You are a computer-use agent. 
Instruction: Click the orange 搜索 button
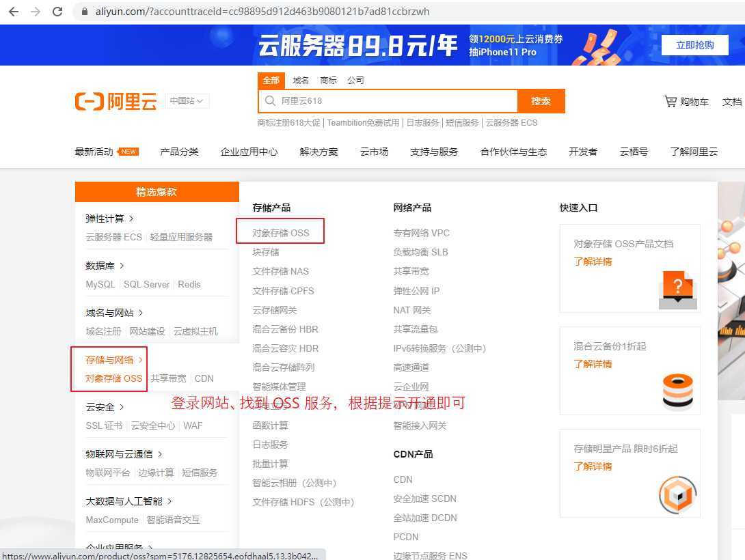541,100
